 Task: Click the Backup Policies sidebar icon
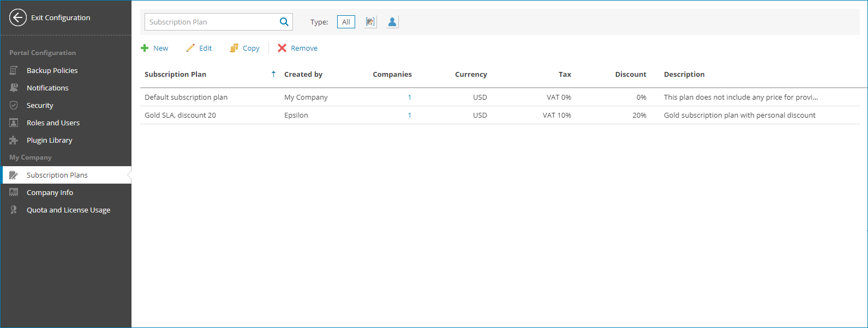14,70
